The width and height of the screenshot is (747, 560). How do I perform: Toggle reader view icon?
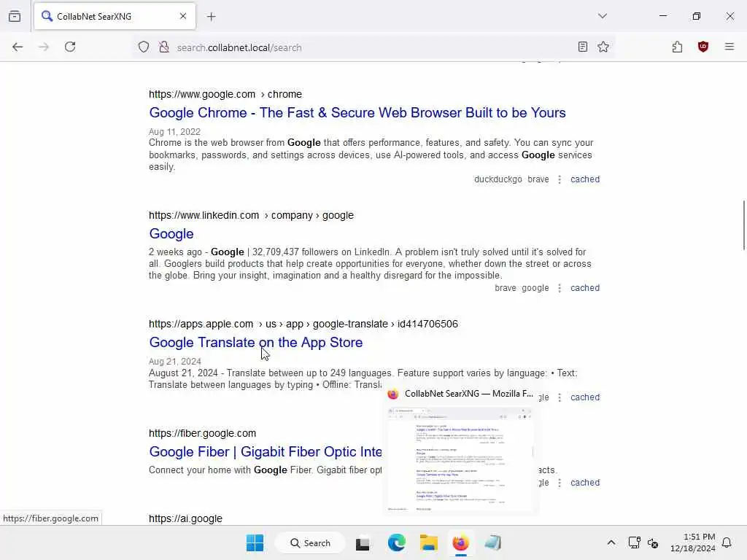coord(583,47)
